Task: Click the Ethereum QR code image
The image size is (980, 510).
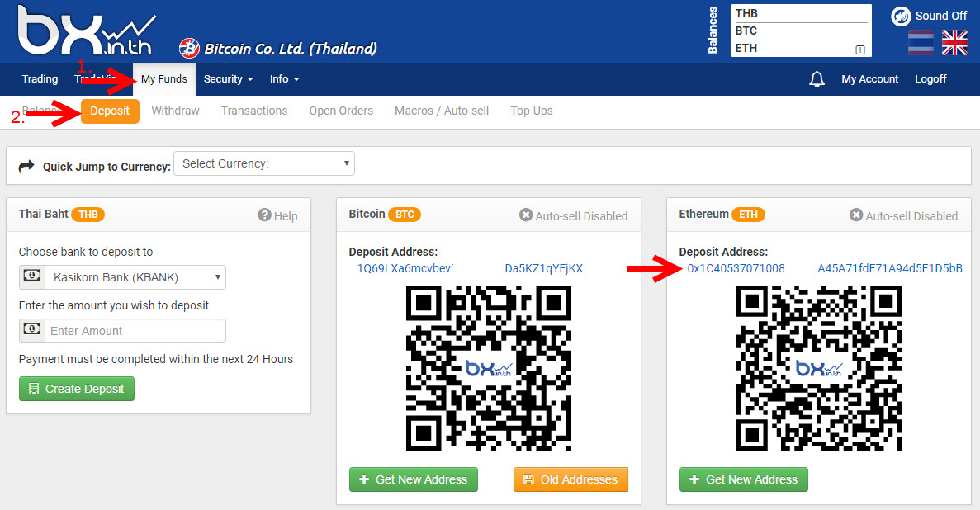Action: (819, 368)
